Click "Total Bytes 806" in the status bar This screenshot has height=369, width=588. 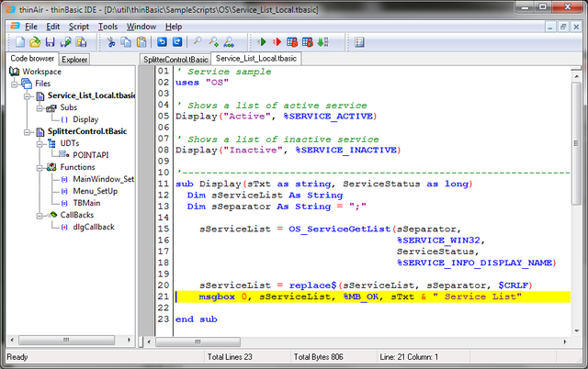point(319,357)
